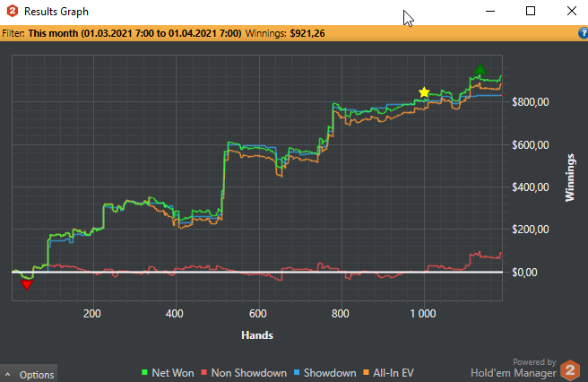
Task: Minimize the Results Graph window
Action: pyautogui.click(x=490, y=12)
